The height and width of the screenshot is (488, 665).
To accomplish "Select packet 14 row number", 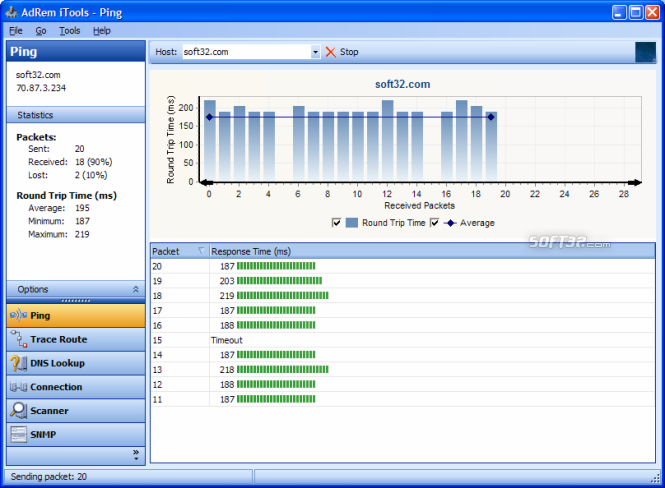I will point(157,355).
